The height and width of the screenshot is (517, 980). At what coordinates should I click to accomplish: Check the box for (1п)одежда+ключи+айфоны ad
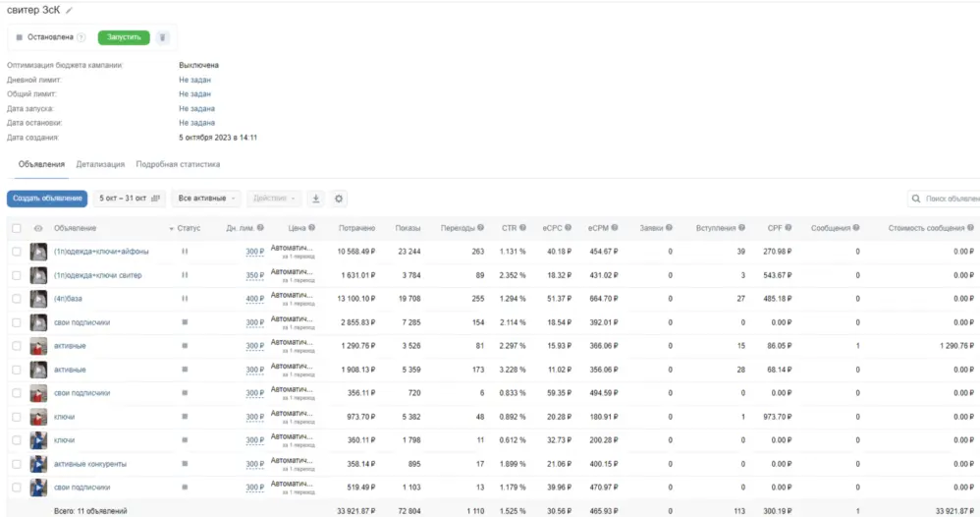tap(16, 252)
